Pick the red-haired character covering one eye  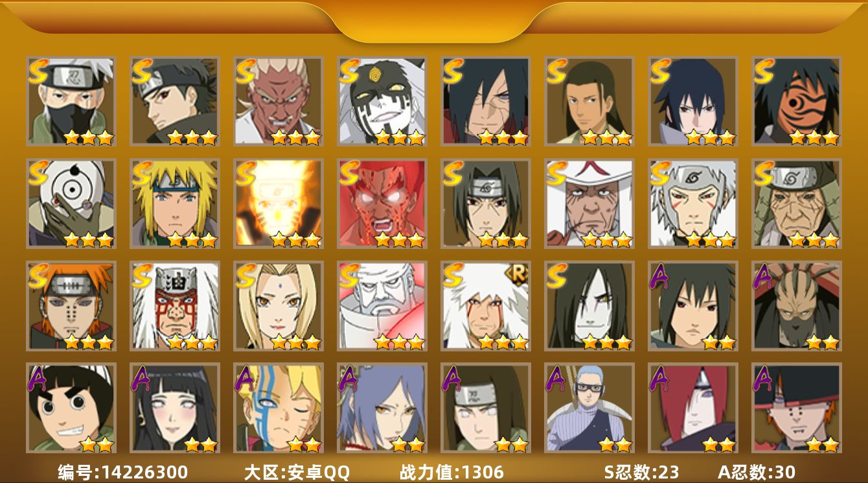[692, 408]
